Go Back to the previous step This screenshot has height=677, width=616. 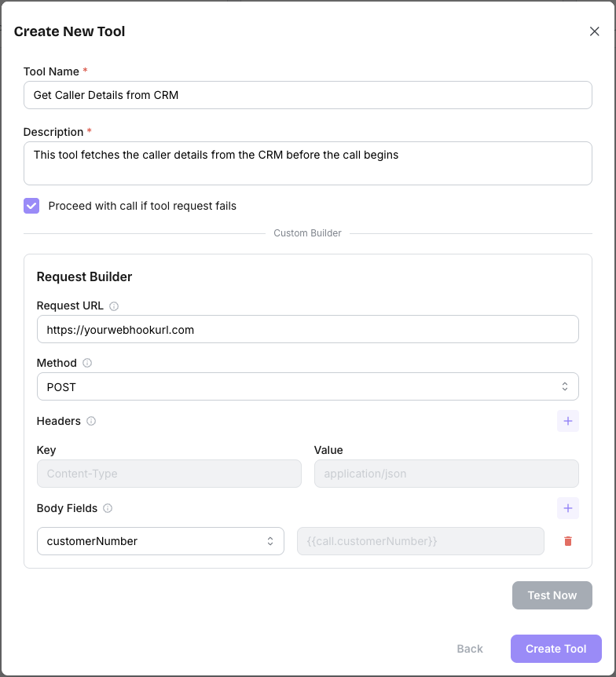point(470,649)
